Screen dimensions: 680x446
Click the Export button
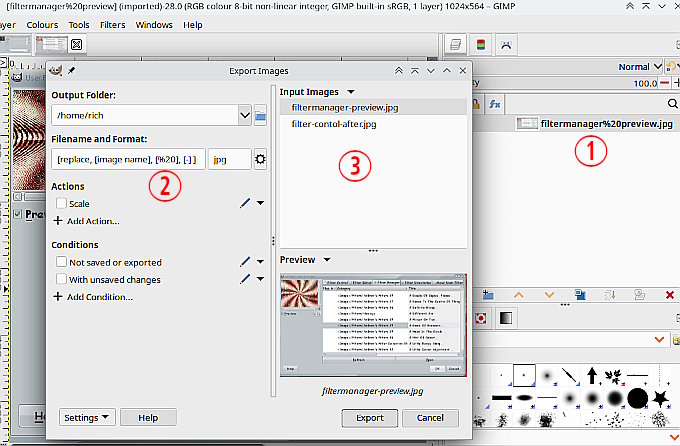coord(369,418)
